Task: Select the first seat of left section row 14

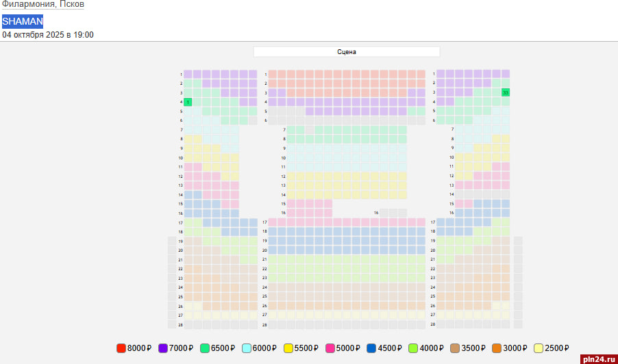Action: 188,195
